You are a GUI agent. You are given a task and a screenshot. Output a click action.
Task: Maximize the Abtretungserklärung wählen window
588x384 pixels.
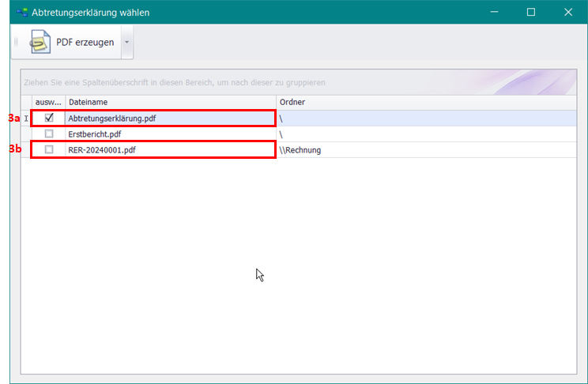(x=531, y=12)
